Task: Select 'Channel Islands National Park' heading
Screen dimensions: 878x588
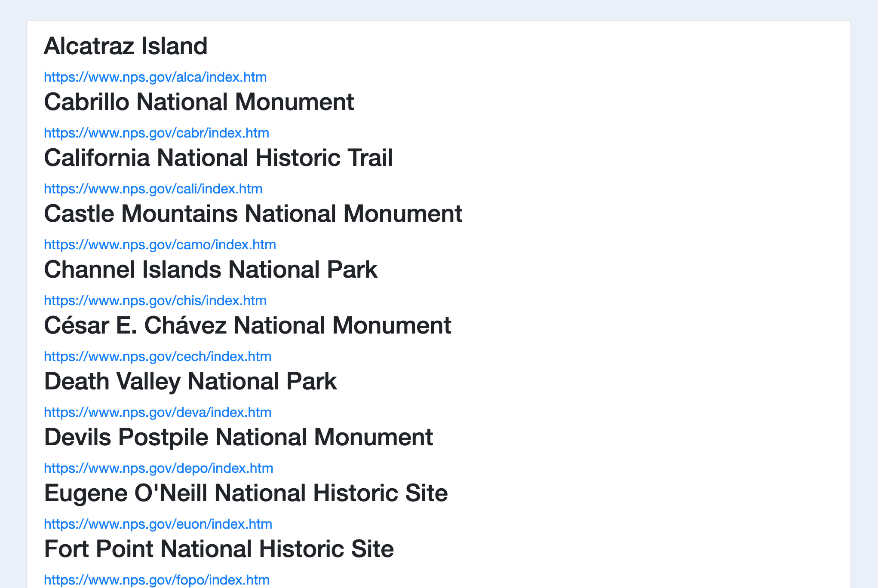Action: tap(211, 270)
